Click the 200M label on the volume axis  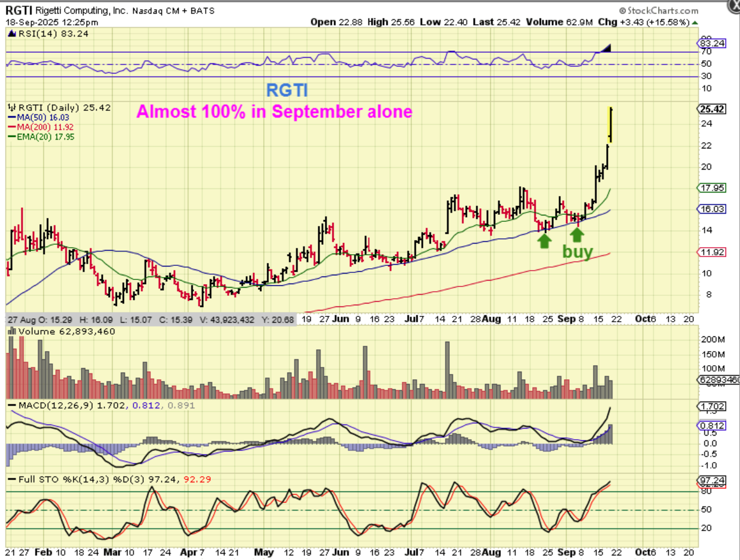click(x=713, y=340)
